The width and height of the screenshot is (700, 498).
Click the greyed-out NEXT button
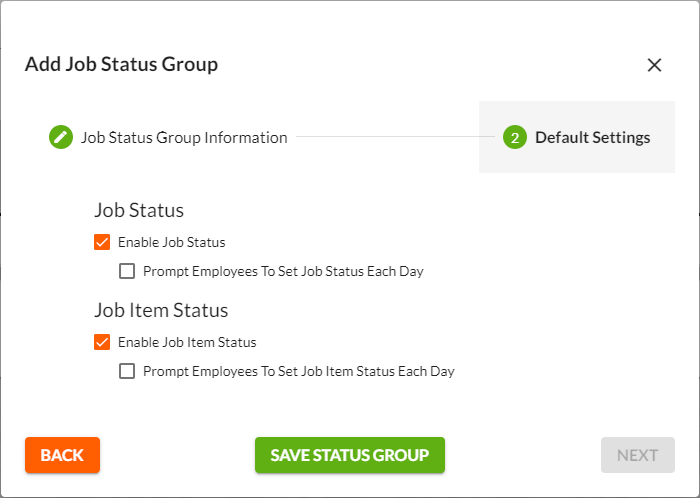[637, 455]
